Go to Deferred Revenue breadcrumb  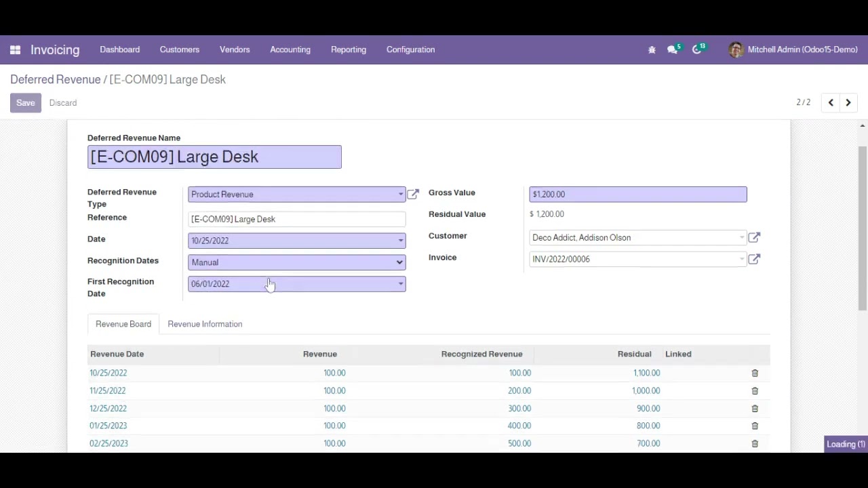pyautogui.click(x=55, y=79)
